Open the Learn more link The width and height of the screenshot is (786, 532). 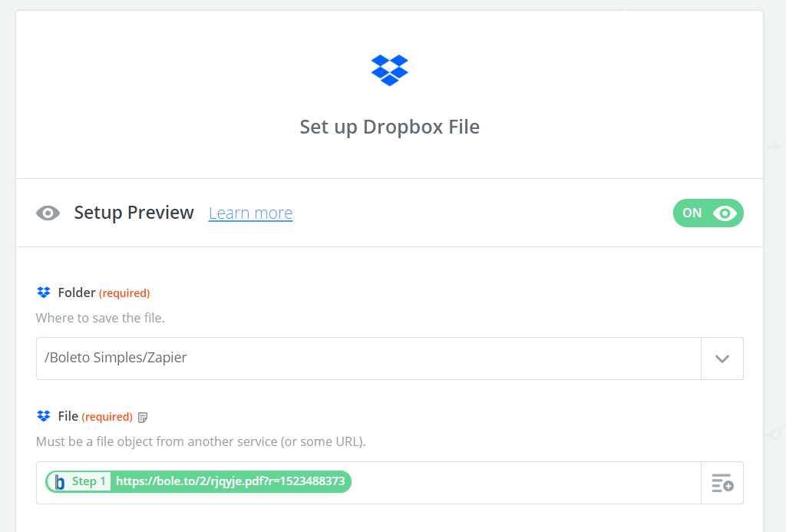[250, 213]
